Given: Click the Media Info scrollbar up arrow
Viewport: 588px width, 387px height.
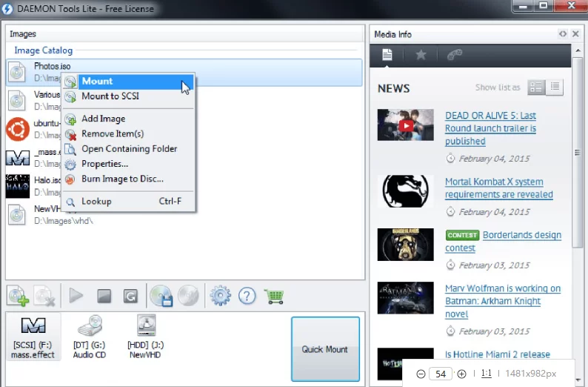Looking at the screenshot, I should pos(578,50).
